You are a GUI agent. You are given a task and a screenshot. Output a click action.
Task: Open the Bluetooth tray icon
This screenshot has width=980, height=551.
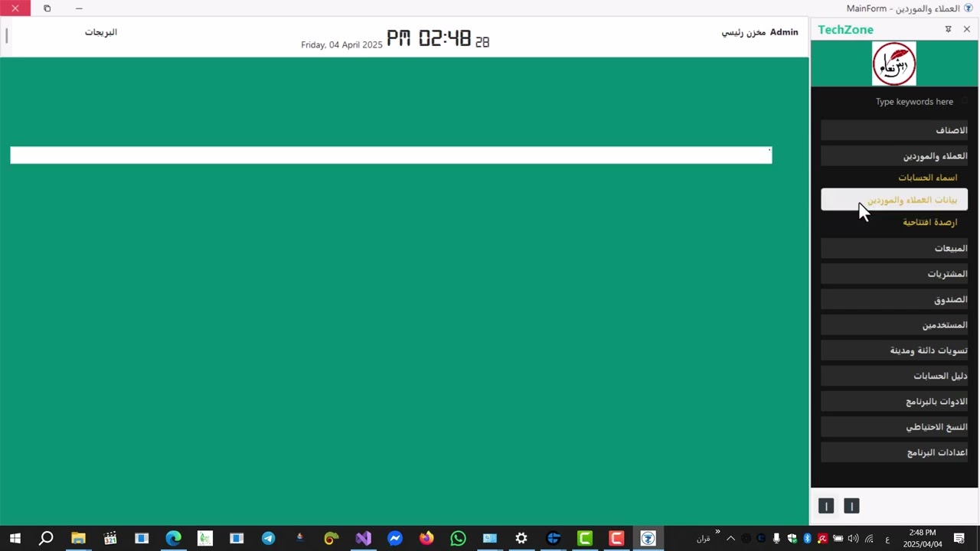[807, 539]
